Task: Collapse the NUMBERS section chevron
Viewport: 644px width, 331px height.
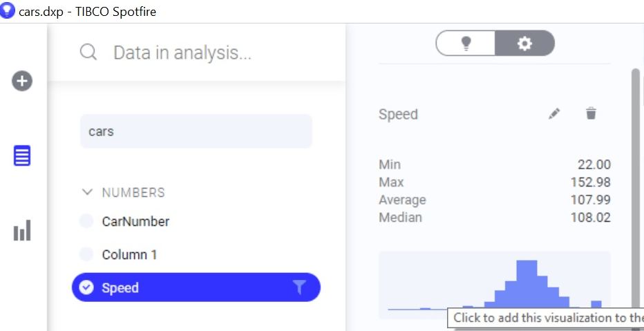Action: [x=87, y=192]
